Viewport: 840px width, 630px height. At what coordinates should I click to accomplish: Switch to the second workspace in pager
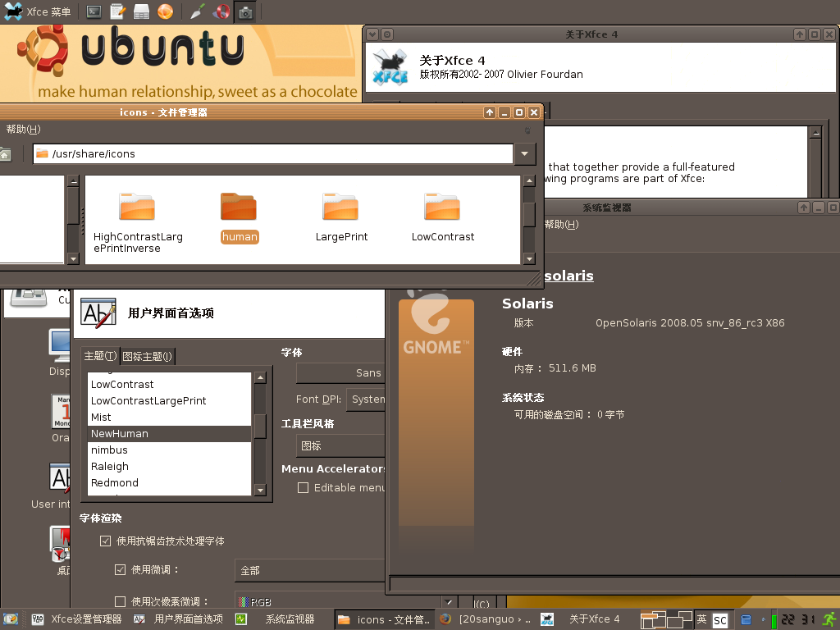[679, 620]
